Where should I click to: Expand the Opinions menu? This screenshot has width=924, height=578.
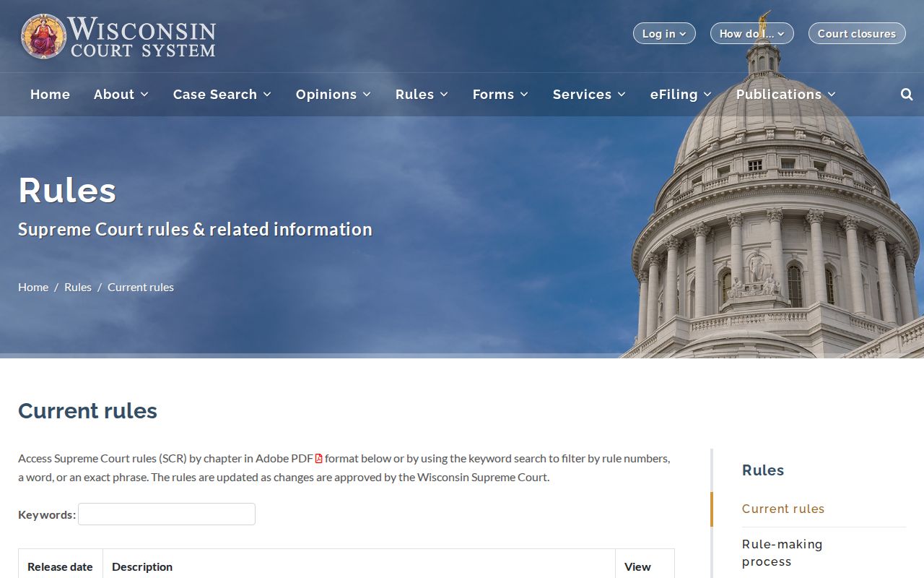[x=334, y=95]
